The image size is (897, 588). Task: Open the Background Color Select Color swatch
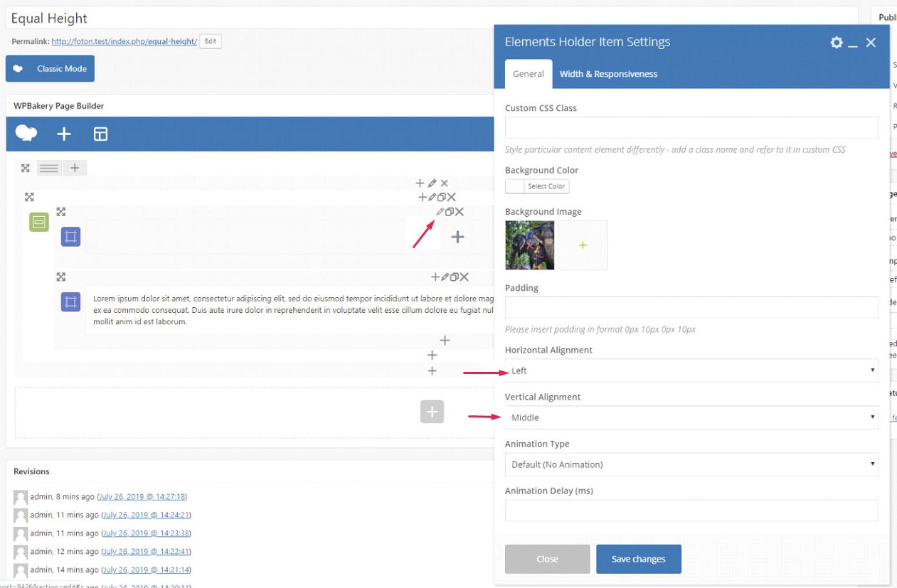[537, 186]
